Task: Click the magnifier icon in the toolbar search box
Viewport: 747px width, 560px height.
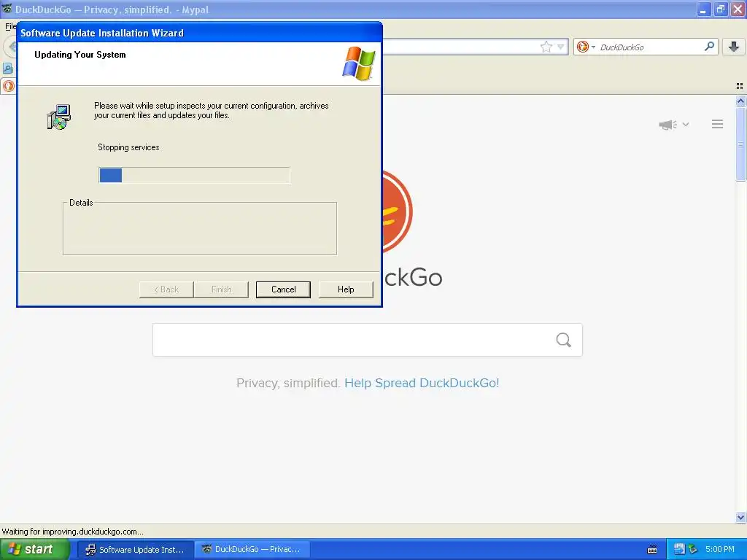Action: [x=709, y=46]
